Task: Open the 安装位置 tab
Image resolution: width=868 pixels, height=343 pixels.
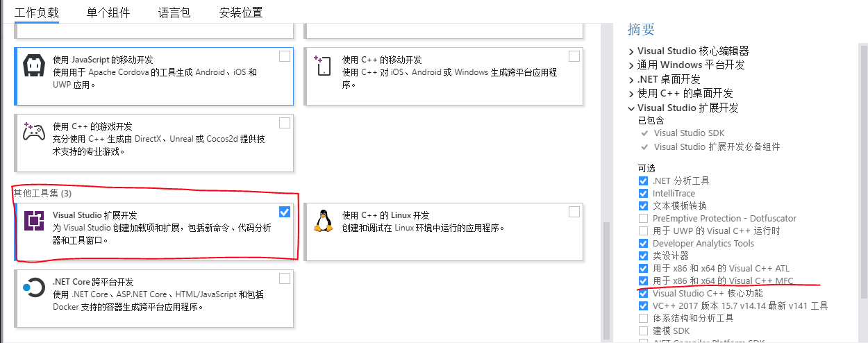Action: [x=241, y=12]
